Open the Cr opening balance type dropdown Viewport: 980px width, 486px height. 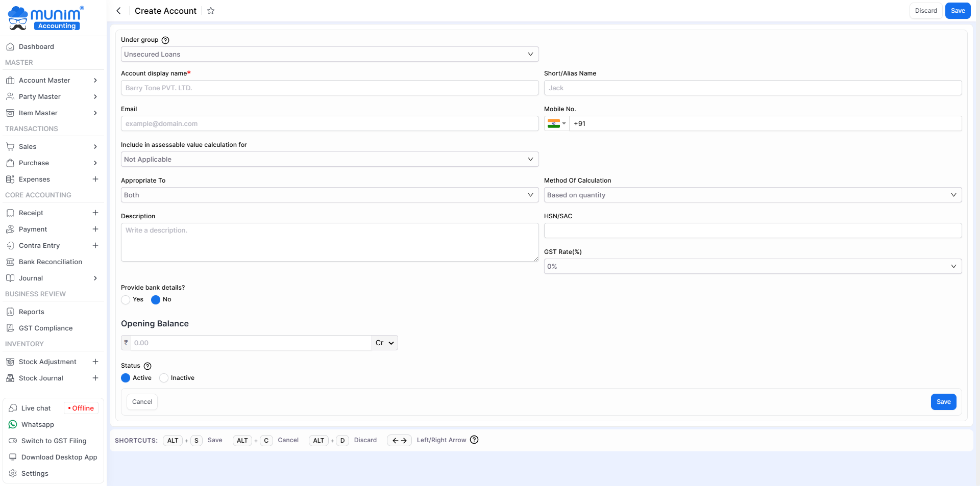click(x=384, y=343)
